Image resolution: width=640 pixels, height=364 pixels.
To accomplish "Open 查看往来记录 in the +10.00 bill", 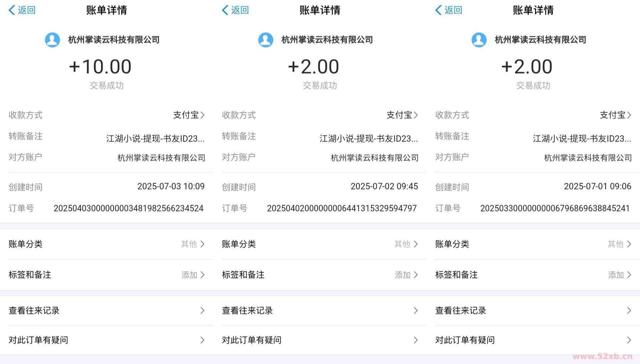I will tap(107, 311).
